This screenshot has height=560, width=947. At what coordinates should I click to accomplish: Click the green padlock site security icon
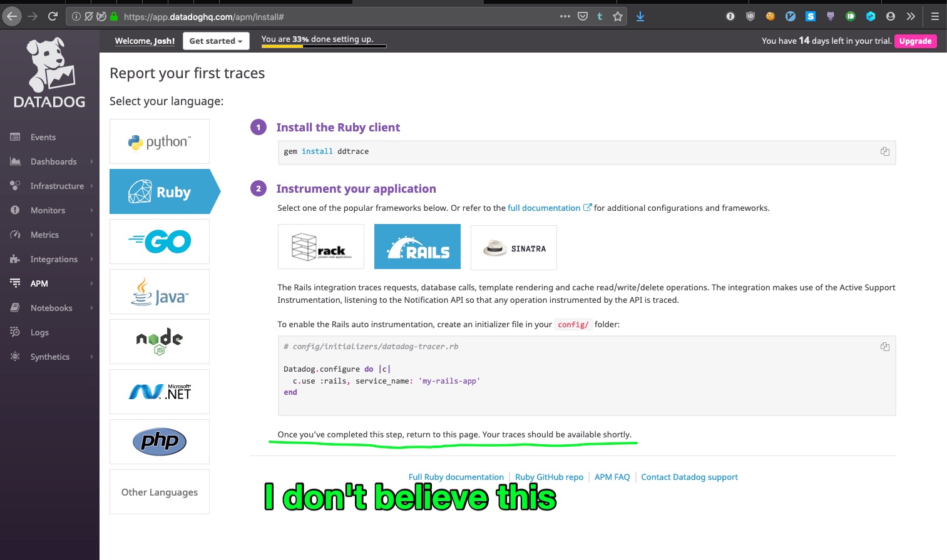tap(114, 17)
